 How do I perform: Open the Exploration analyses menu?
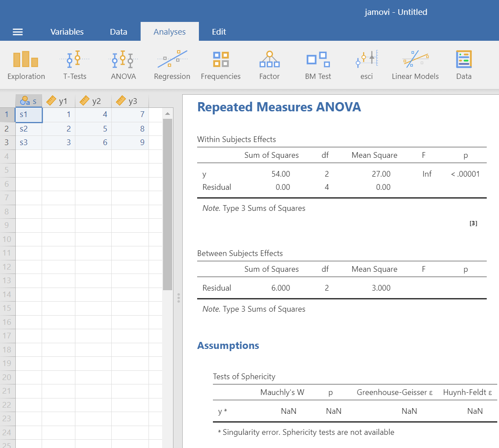pyautogui.click(x=26, y=65)
